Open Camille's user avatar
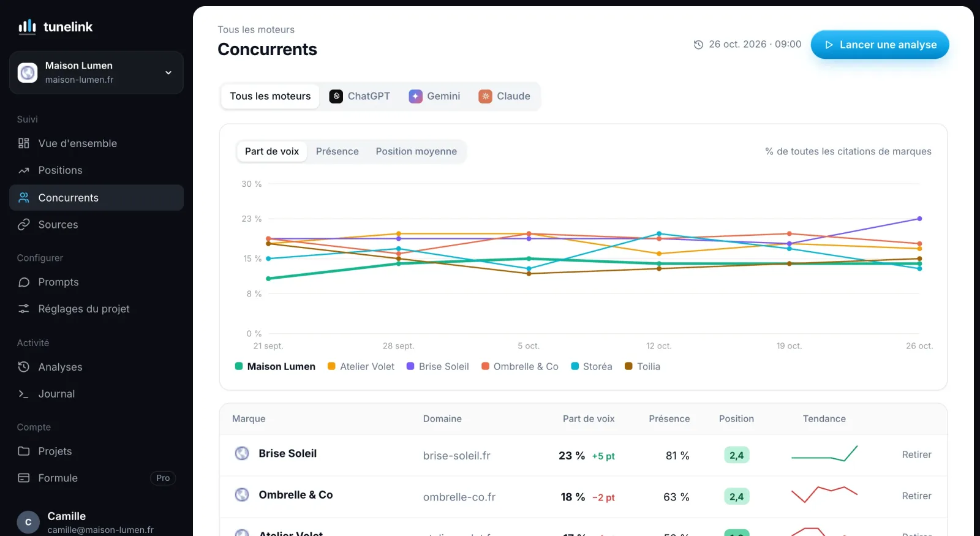This screenshot has width=980, height=536. pyautogui.click(x=28, y=522)
